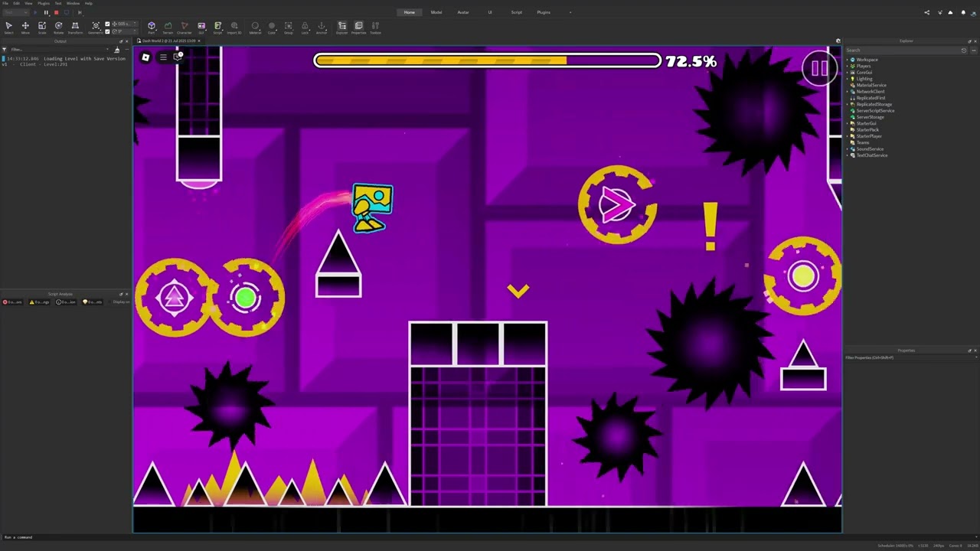The height and width of the screenshot is (551, 980).
Task: Toggle the warnings filter in Script Analysis
Action: [x=40, y=302]
